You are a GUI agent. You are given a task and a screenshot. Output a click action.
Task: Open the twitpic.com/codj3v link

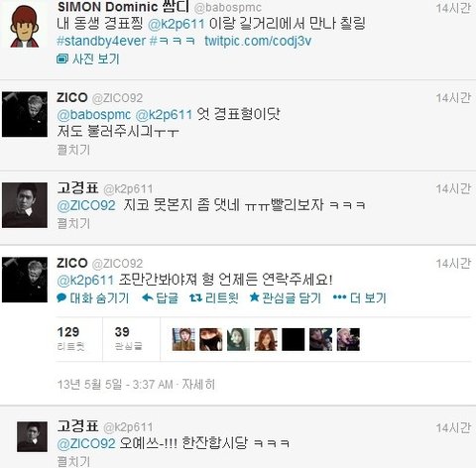pos(258,41)
